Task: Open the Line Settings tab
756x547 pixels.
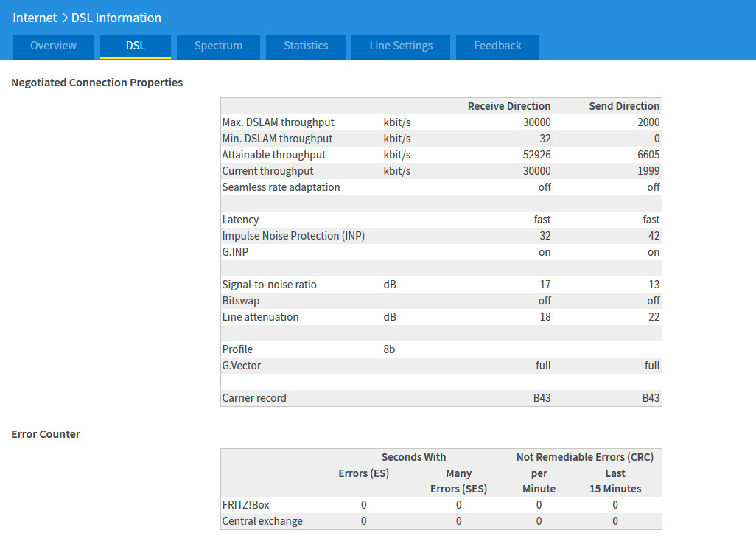Action: pos(401,46)
